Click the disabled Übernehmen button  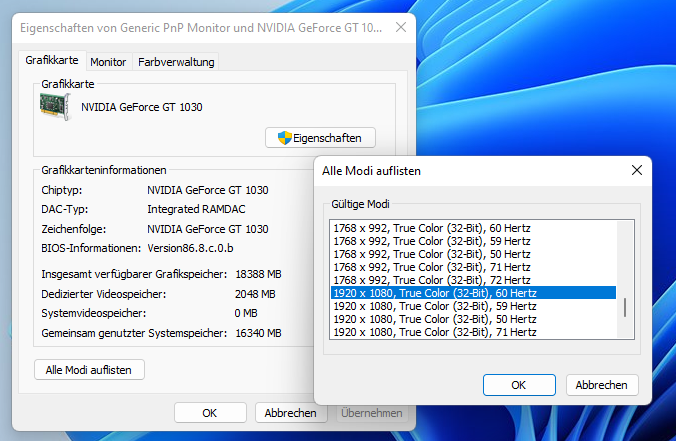click(372, 413)
